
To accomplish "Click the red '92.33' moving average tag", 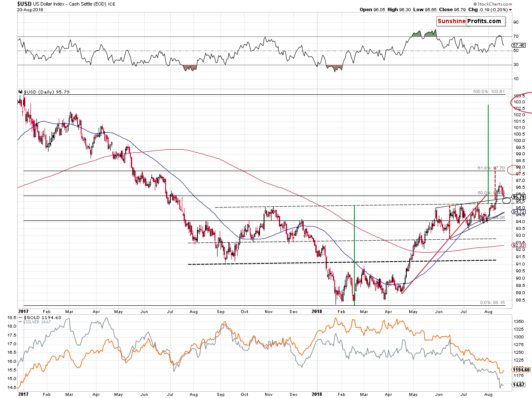I will [x=518, y=245].
